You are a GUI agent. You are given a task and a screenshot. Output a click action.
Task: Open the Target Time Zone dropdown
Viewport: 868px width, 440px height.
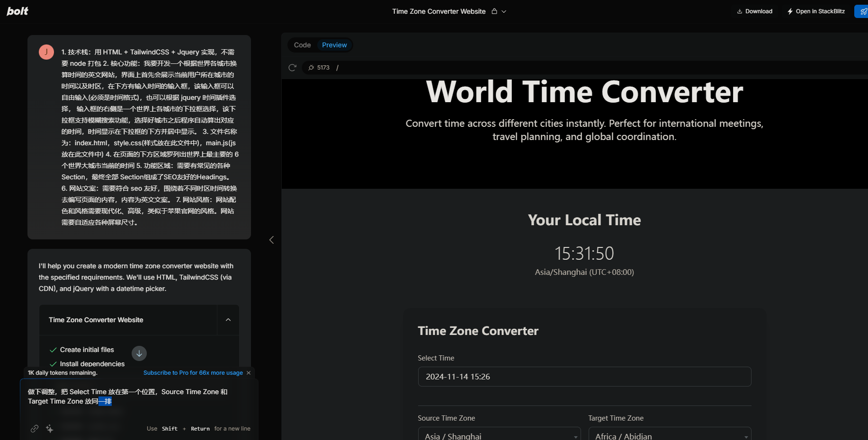click(670, 435)
